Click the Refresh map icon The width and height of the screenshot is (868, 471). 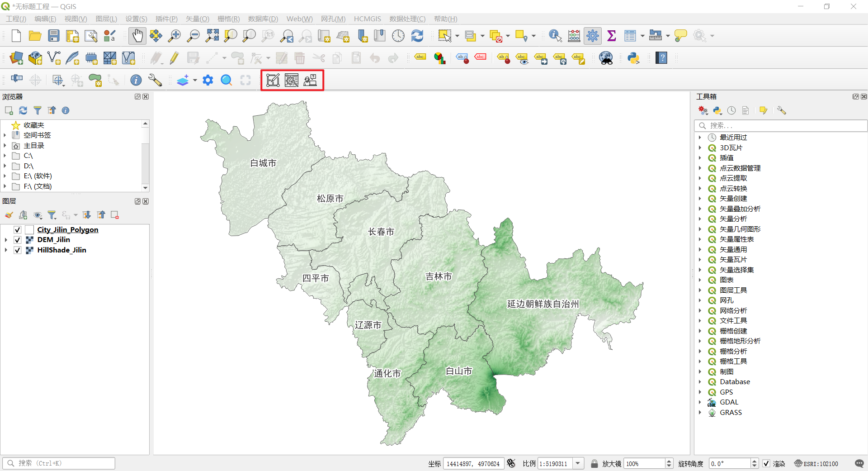417,36
